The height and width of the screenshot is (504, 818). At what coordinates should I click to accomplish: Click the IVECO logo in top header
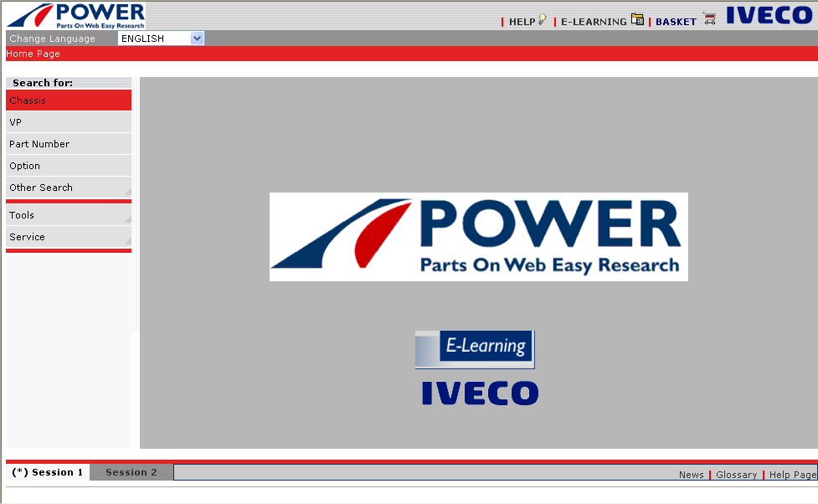769,15
